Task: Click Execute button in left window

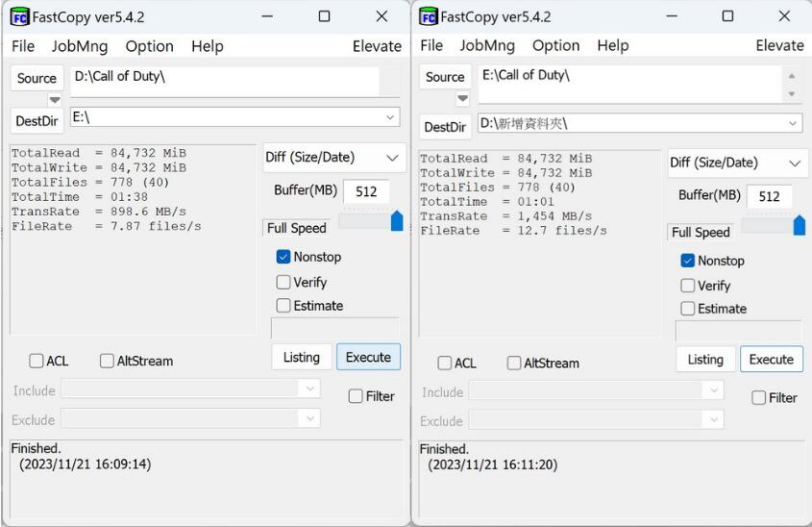Action: (368, 357)
